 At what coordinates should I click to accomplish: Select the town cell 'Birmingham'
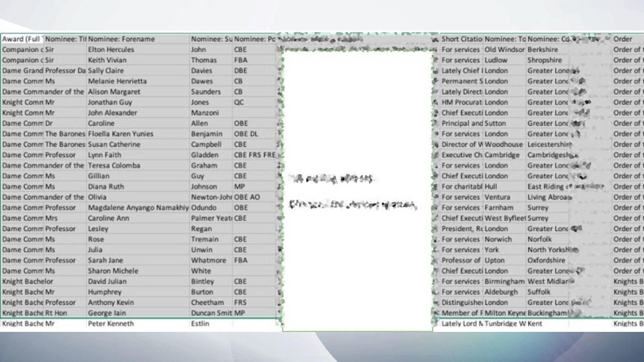tap(505, 281)
